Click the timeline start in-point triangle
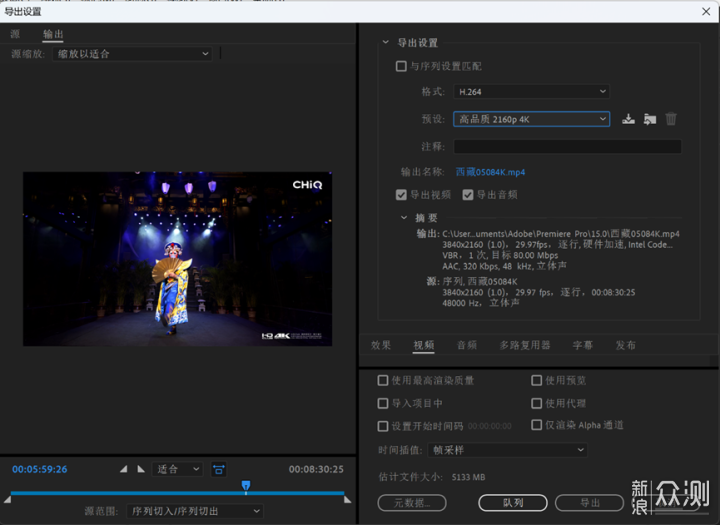Image resolution: width=720 pixels, height=525 pixels. (8, 497)
